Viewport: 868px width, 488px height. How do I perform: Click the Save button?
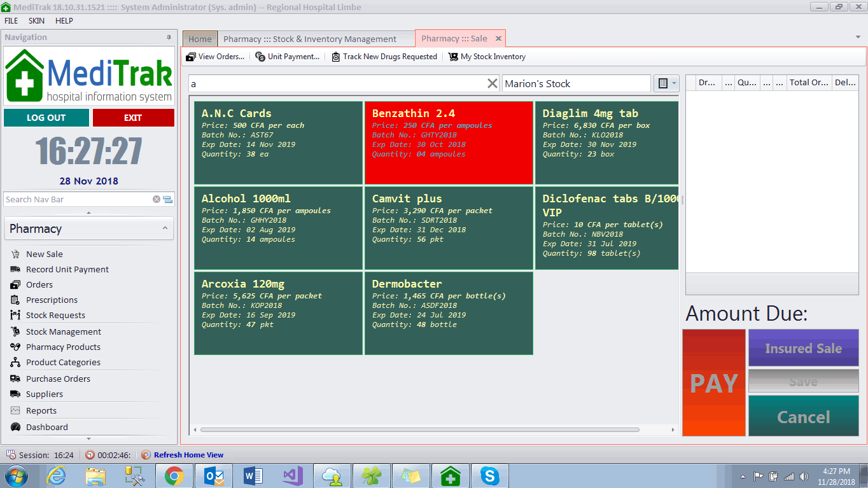click(803, 381)
